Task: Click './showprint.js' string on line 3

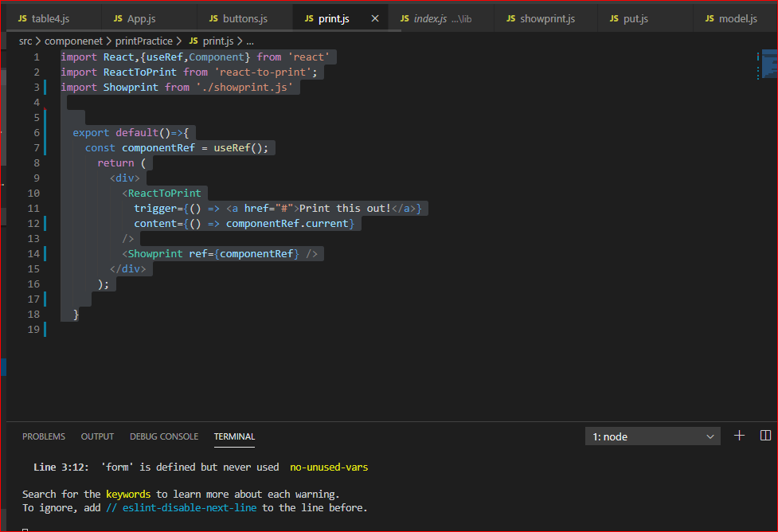Action: pyautogui.click(x=244, y=88)
